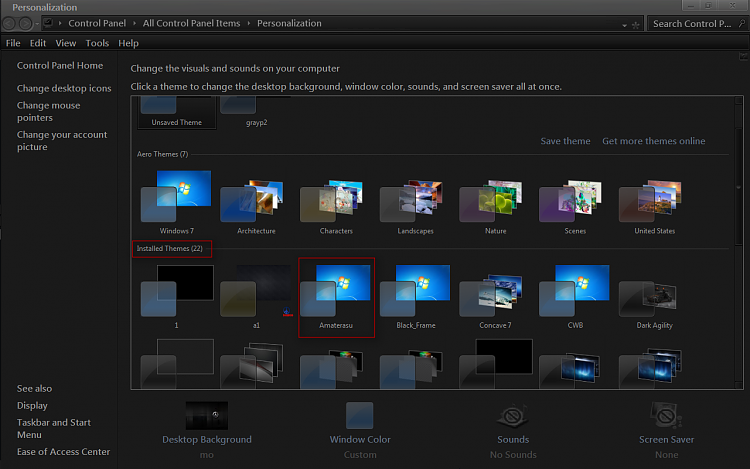Screen dimensions: 750x469
Task: Select the Unsaved Theme
Action: coord(176,112)
